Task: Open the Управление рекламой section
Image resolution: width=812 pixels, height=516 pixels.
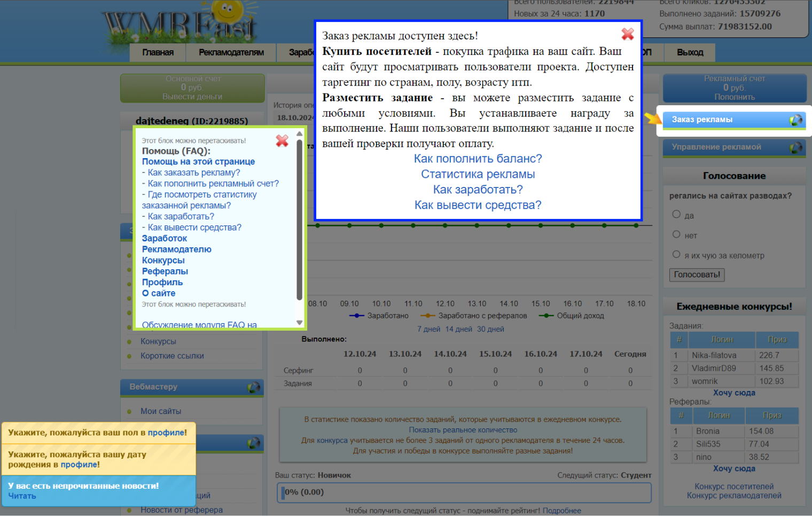Action: pyautogui.click(x=734, y=147)
